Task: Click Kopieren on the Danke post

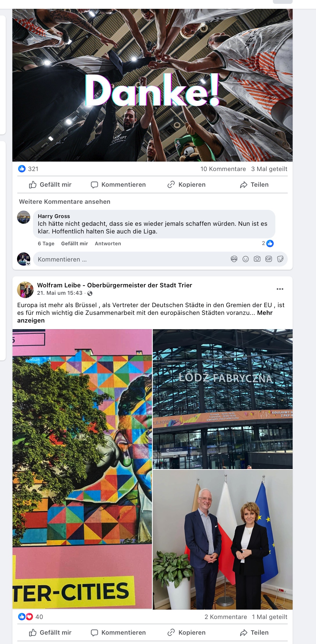Action: 187,185
